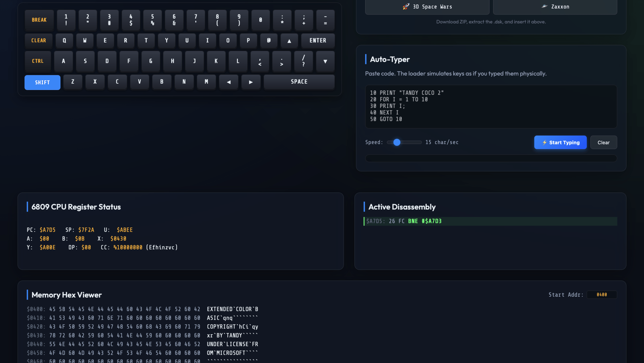Click the Y register value $A00E

tap(48, 248)
